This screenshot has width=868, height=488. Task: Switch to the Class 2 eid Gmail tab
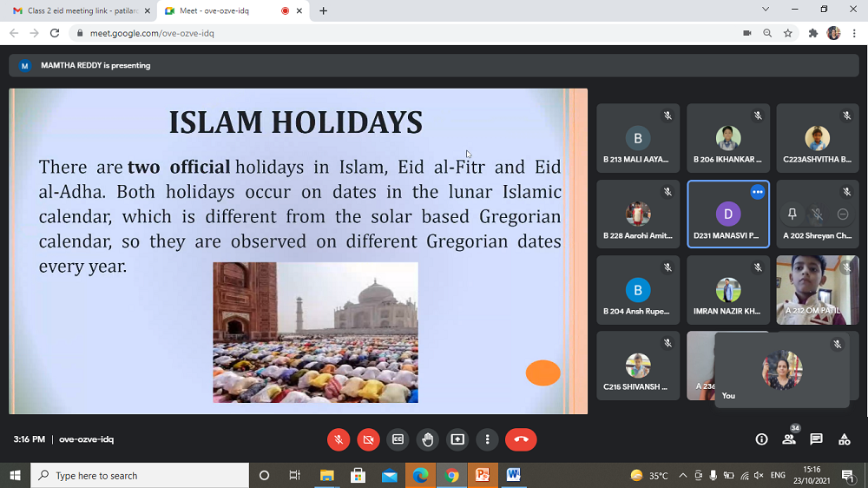(x=78, y=10)
